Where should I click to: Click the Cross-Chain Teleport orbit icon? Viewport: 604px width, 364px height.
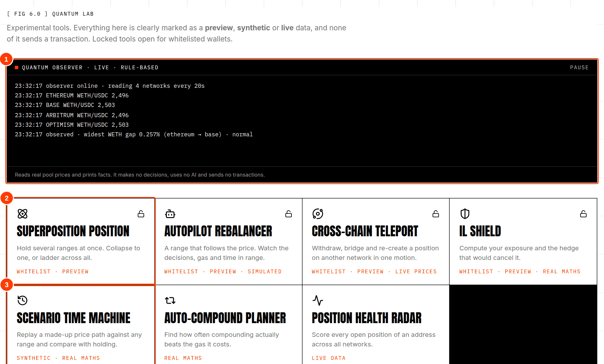click(x=318, y=214)
